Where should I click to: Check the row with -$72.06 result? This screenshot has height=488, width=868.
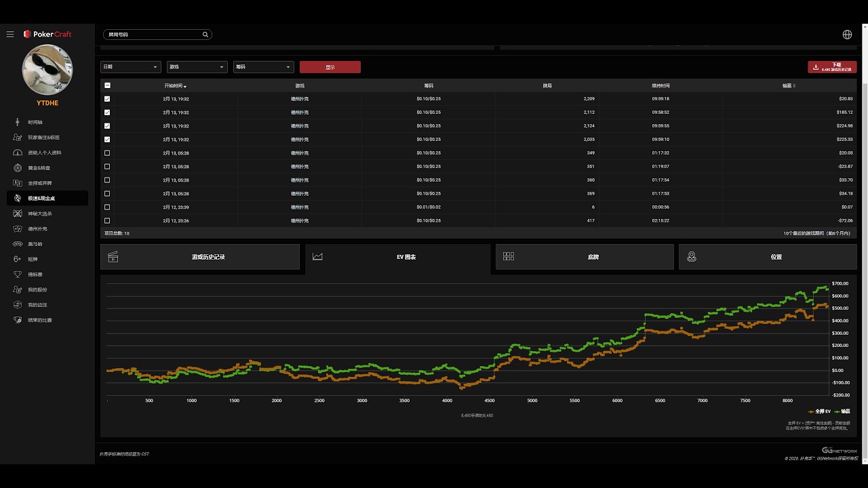coord(107,221)
